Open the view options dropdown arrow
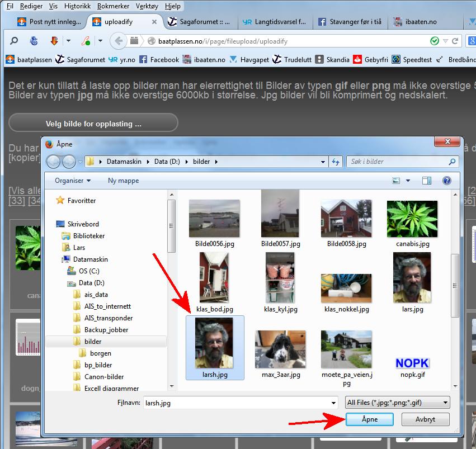This screenshot has width=476, height=449. tap(408, 181)
